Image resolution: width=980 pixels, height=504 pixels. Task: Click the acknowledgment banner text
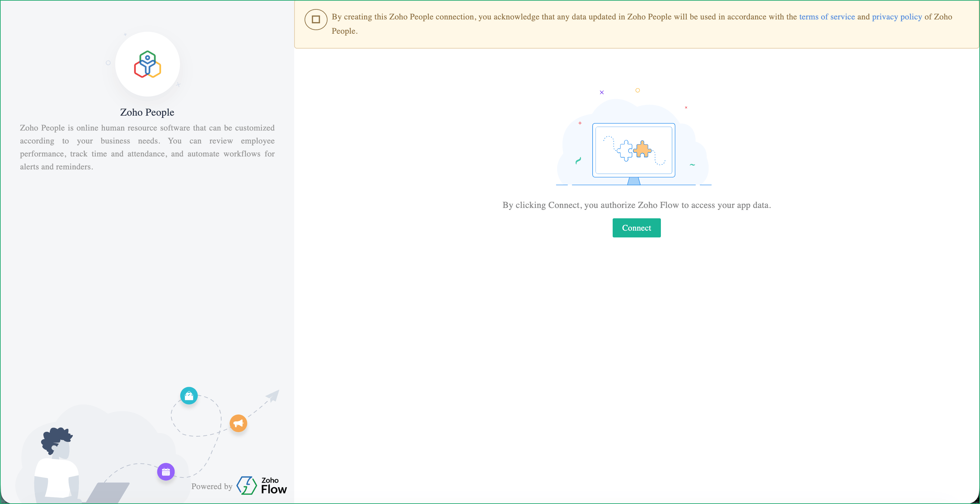tap(563, 17)
